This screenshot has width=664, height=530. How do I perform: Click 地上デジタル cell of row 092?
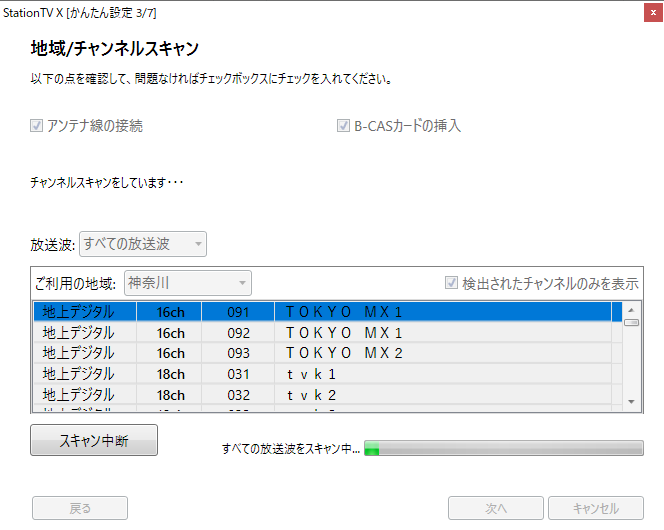85,333
